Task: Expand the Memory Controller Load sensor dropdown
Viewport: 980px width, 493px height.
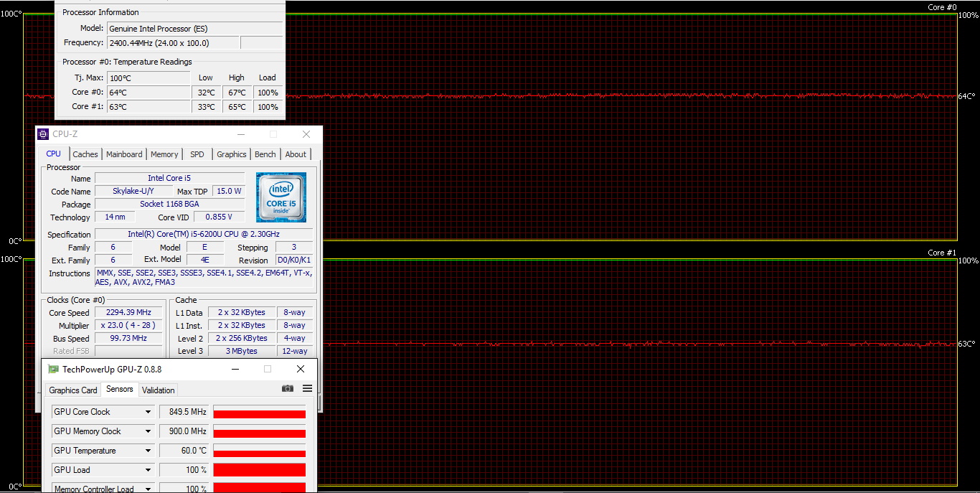Action: pos(149,489)
